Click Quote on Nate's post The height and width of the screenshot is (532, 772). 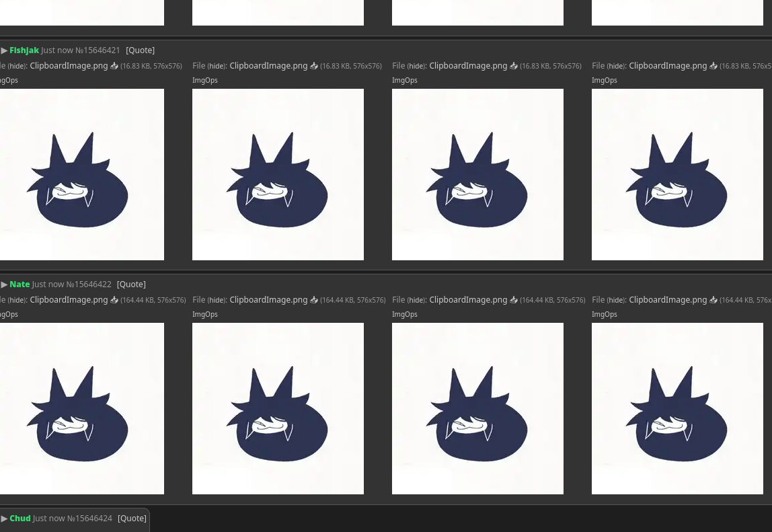[x=131, y=284]
